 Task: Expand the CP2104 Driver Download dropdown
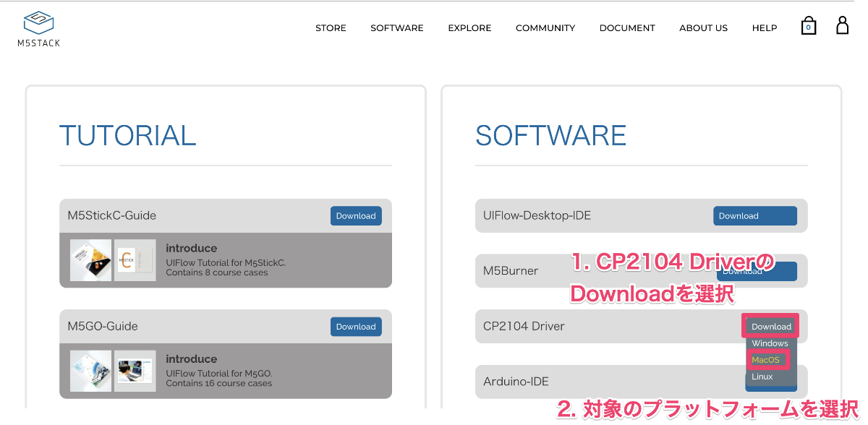771,326
